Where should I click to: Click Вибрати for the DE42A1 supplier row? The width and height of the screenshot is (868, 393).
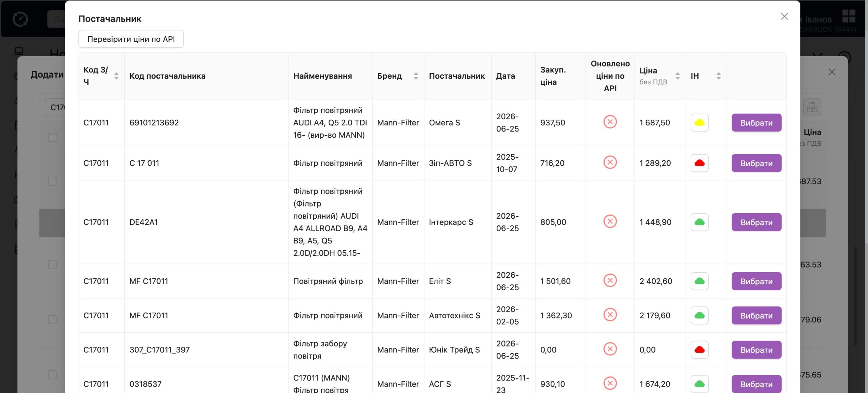coord(756,222)
